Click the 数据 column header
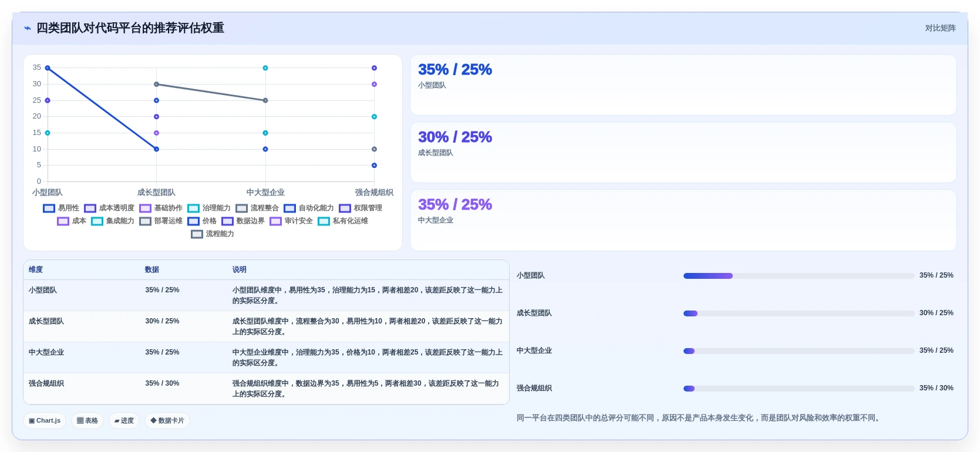The image size is (980, 452). (152, 269)
